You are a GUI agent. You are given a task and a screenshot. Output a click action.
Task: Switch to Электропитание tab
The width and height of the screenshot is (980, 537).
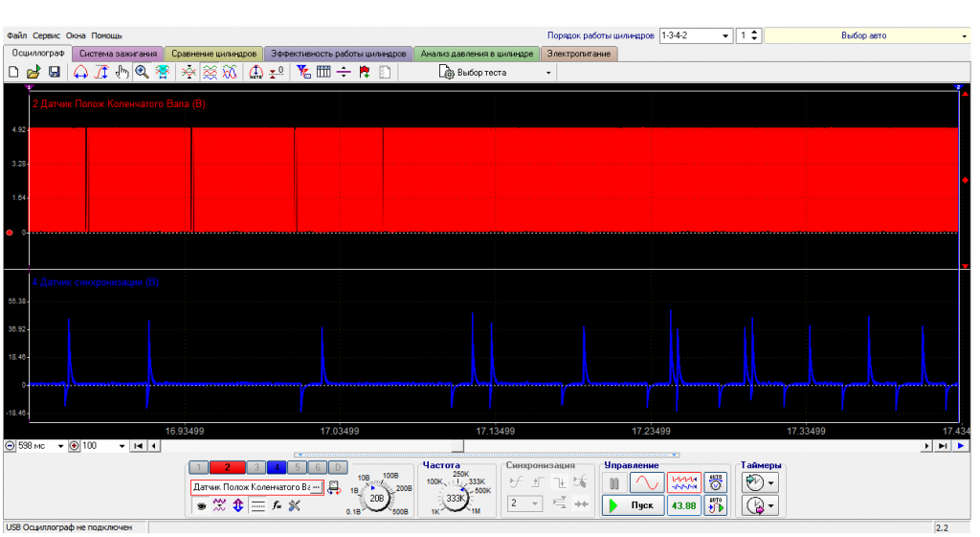pyautogui.click(x=579, y=54)
